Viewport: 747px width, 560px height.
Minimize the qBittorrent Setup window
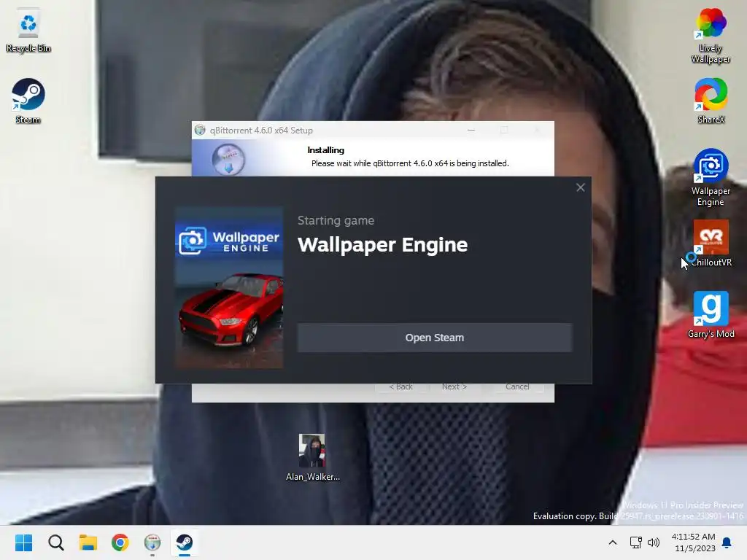[x=471, y=130]
